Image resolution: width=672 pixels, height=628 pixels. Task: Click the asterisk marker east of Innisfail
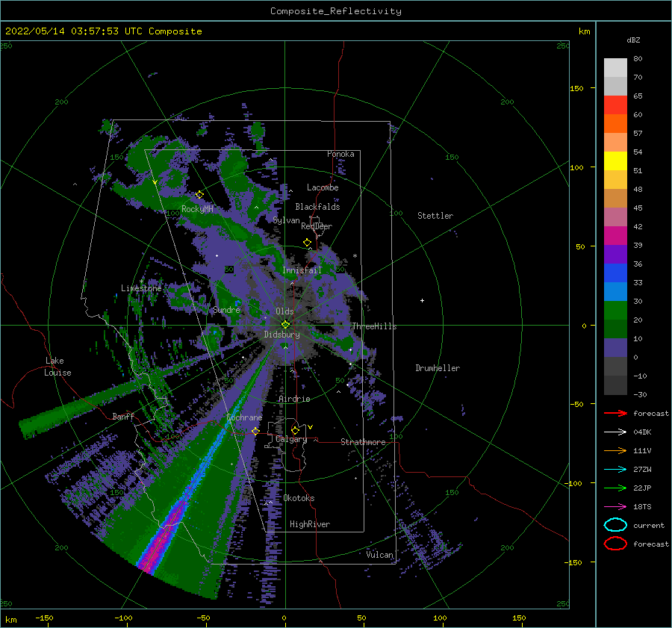pos(355,256)
